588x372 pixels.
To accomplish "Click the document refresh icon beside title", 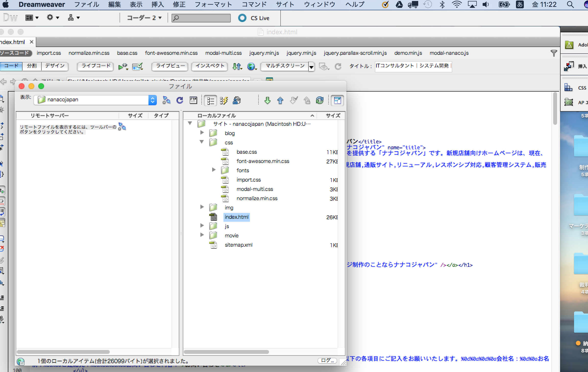I will tap(338, 66).
